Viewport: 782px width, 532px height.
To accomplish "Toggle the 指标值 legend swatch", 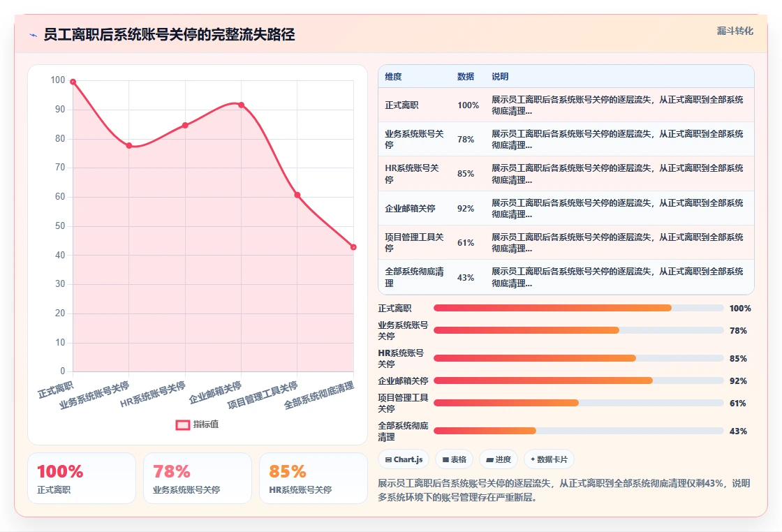I will (182, 424).
